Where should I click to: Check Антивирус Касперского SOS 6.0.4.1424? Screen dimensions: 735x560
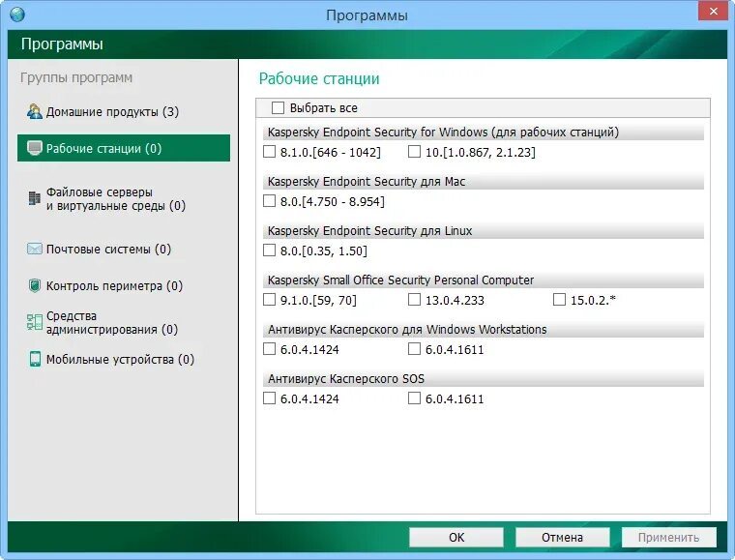pyautogui.click(x=269, y=398)
